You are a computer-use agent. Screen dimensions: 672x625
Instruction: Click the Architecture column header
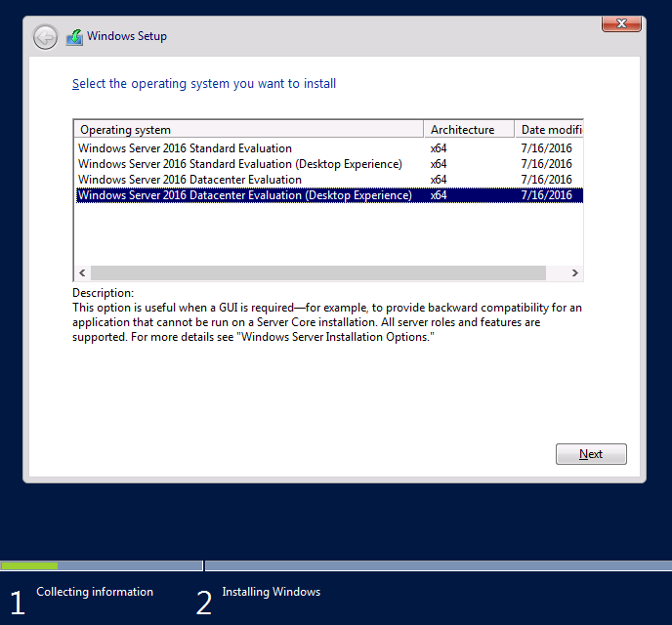pos(469,129)
